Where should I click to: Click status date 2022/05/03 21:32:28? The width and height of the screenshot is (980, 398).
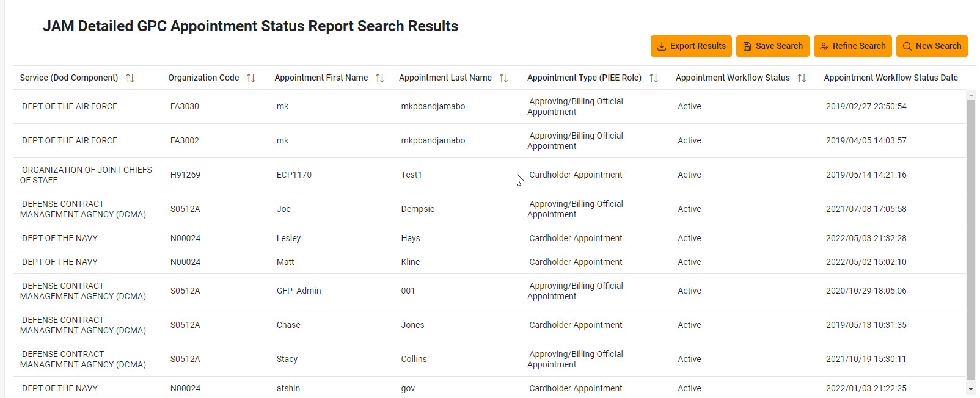pos(866,238)
